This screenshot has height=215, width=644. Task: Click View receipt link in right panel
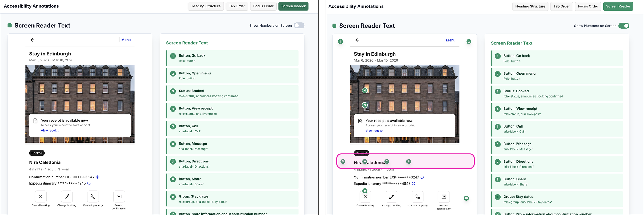click(x=374, y=131)
